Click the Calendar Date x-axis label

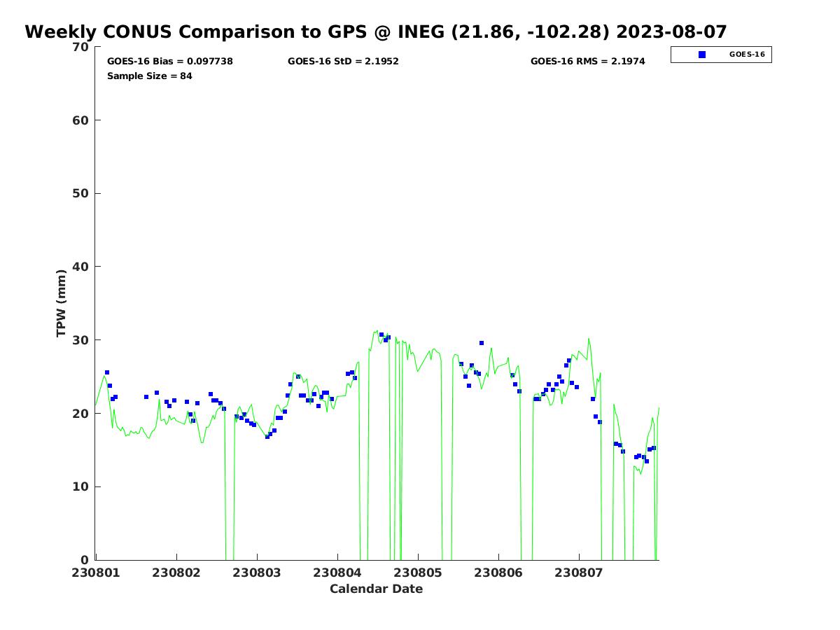click(x=376, y=589)
